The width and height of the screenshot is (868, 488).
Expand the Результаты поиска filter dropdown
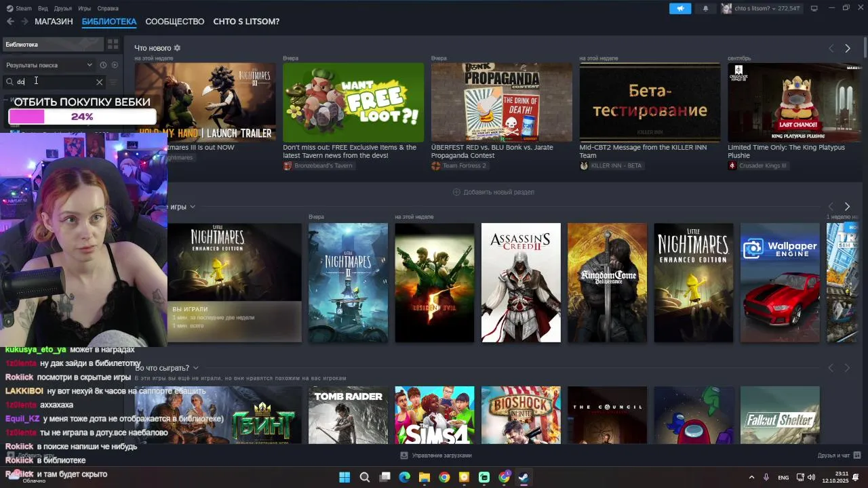(49, 65)
